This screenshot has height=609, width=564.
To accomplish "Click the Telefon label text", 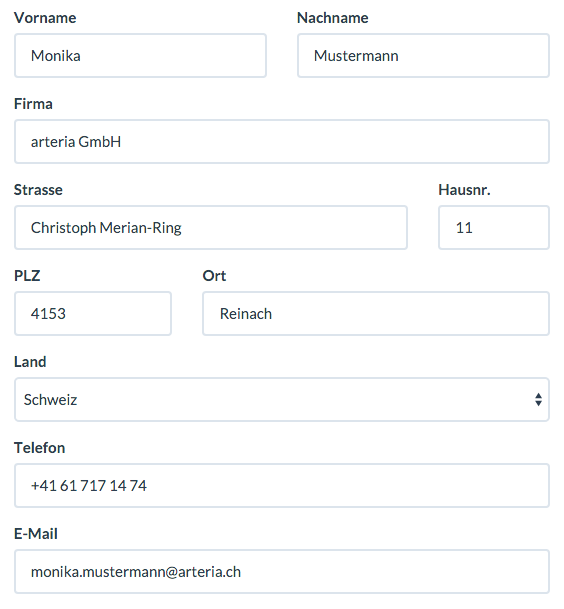I will (39, 448).
